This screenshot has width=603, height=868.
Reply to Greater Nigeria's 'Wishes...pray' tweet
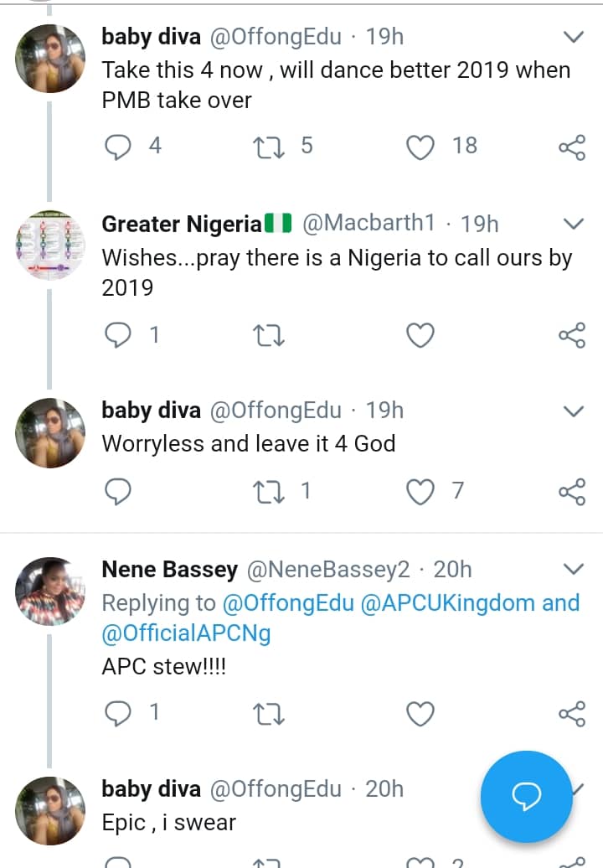click(x=119, y=336)
